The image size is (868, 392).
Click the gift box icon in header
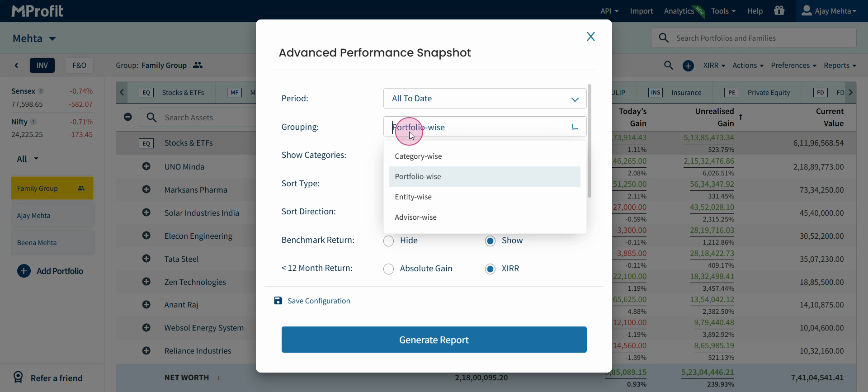[779, 10]
